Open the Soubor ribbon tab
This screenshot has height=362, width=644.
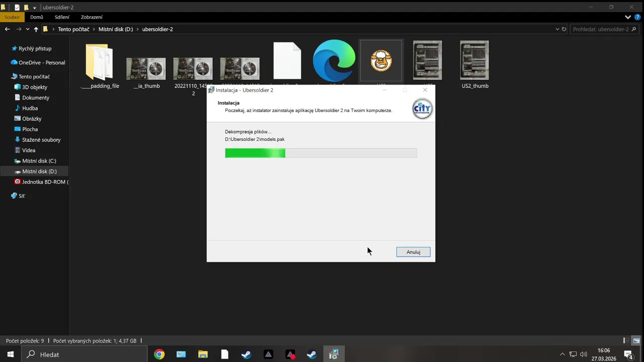[x=12, y=17]
